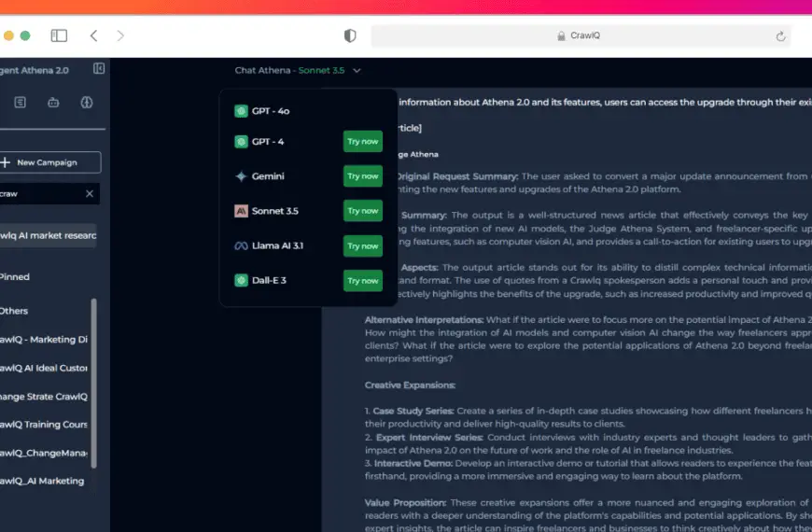Image resolution: width=812 pixels, height=532 pixels.
Task: Click Try now for Gemini
Action: coord(363,176)
